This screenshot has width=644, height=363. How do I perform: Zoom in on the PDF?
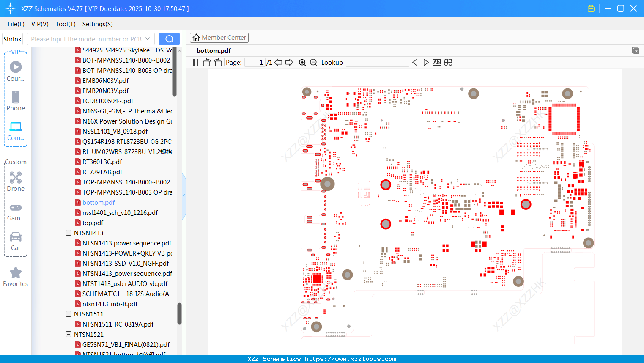click(x=302, y=63)
